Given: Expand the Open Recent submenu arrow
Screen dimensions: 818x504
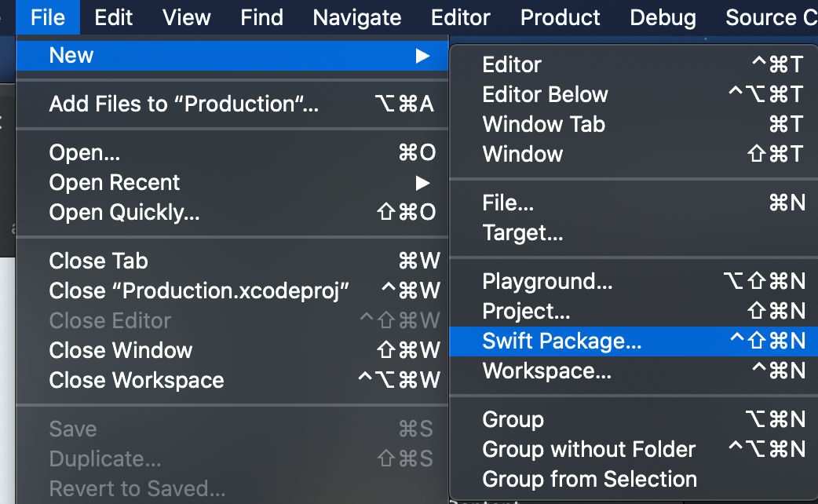Looking at the screenshot, I should tap(422, 183).
